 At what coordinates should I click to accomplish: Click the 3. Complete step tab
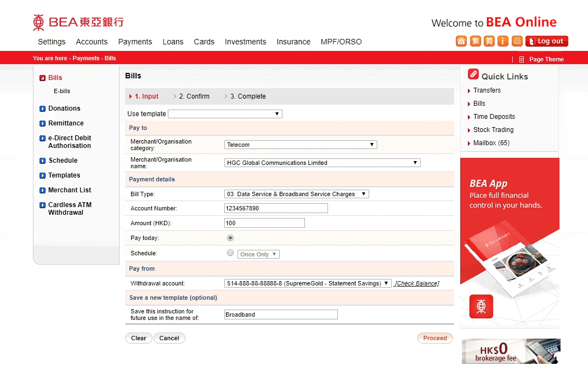point(248,96)
